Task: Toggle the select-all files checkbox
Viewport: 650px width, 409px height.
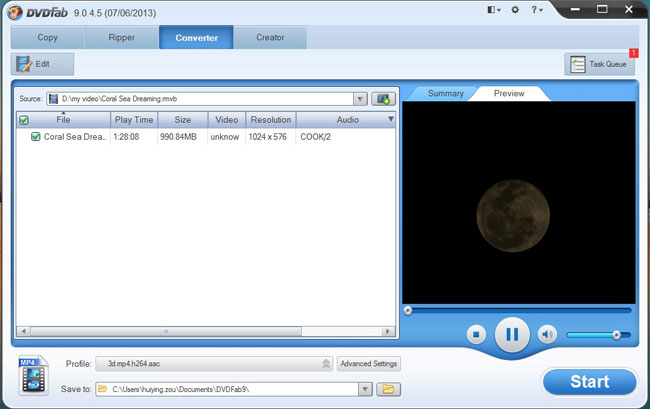Action: (x=24, y=120)
